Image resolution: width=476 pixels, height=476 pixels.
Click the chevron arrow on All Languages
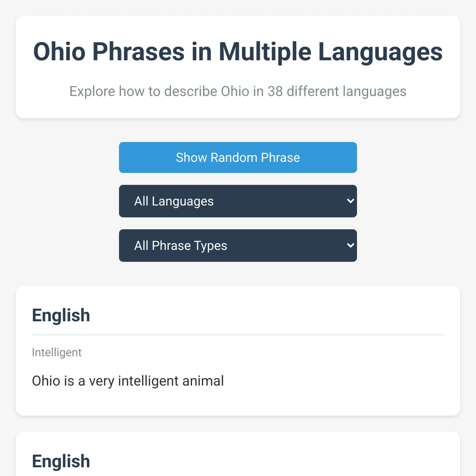tap(350, 201)
